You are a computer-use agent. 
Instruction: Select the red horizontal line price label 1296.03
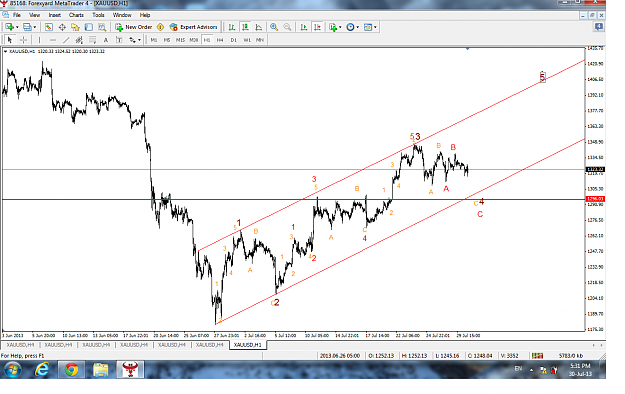(x=595, y=199)
